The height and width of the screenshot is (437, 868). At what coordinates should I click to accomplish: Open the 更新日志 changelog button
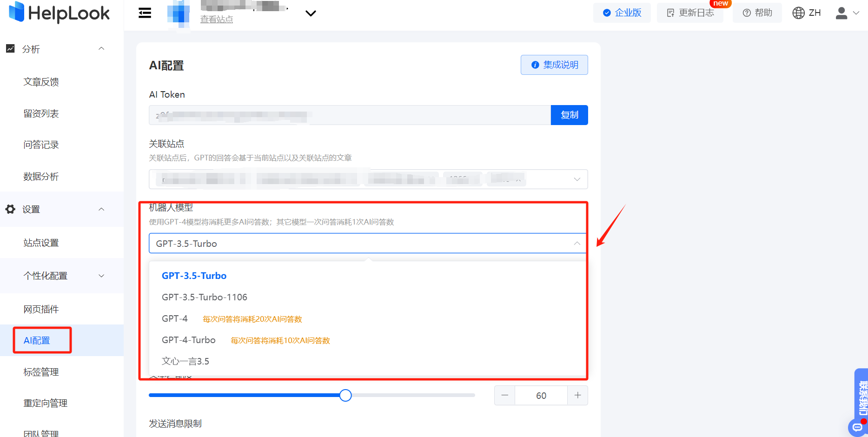(x=690, y=13)
